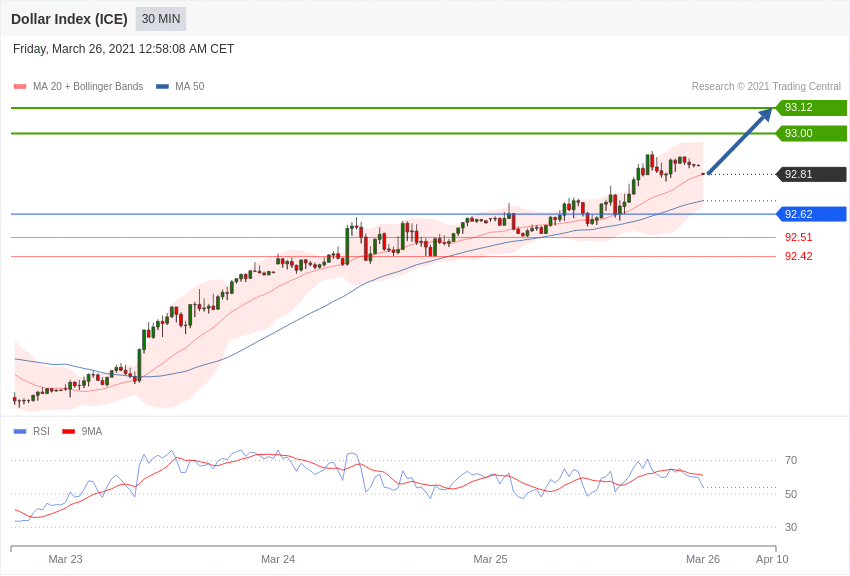Open the Trading Central research credit link
The width and height of the screenshot is (850, 576).
[x=766, y=87]
